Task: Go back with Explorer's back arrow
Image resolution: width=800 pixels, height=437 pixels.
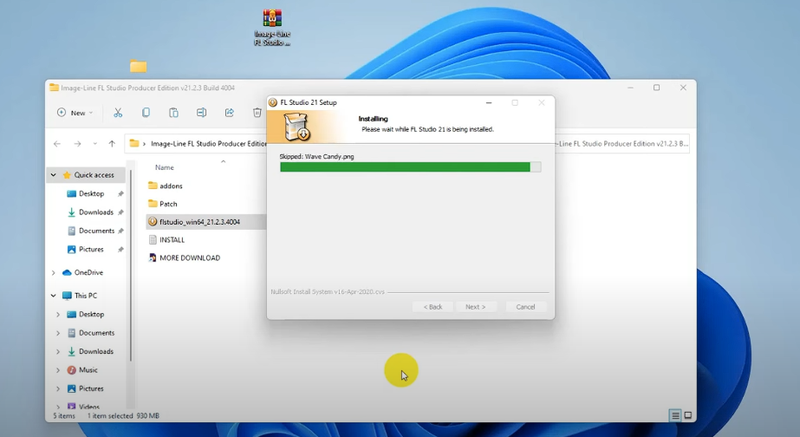Action: tap(57, 144)
